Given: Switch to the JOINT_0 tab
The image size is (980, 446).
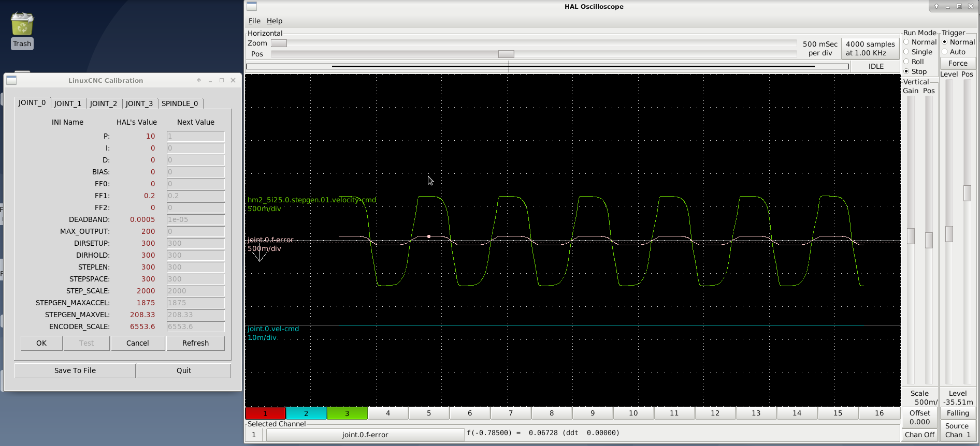Looking at the screenshot, I should [x=32, y=102].
